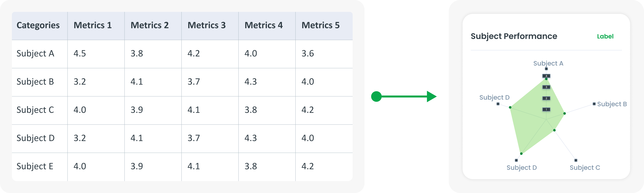644x193 pixels.
Task: Click the scale marker labeled 3
Action: click(x=546, y=87)
